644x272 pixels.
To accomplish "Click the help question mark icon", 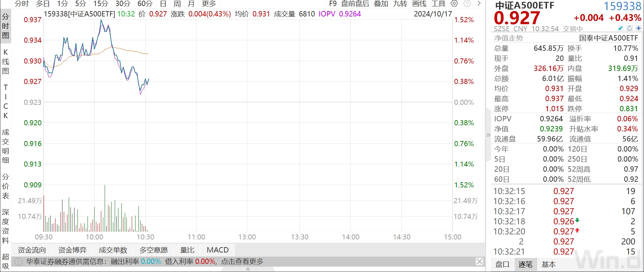I will click(x=467, y=3).
